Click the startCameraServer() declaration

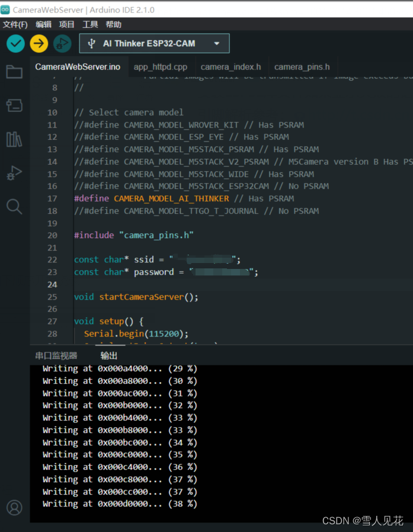point(136,297)
